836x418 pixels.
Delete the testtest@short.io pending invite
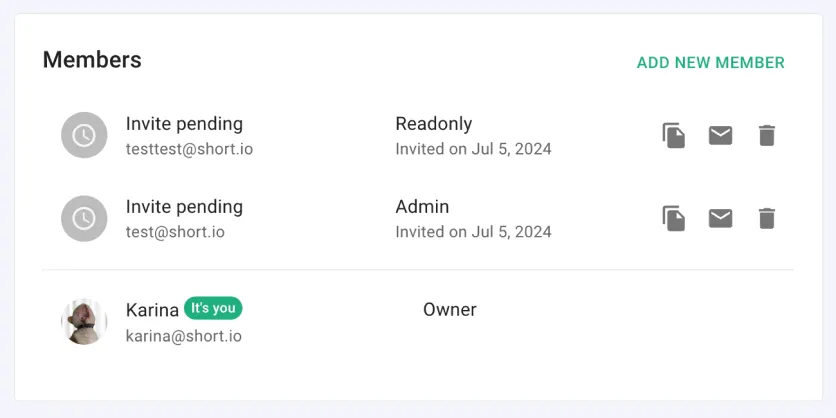point(766,135)
